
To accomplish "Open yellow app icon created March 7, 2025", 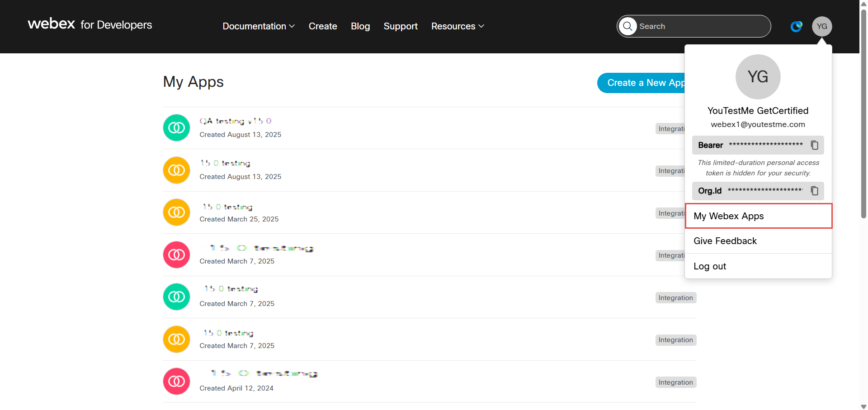I will [x=176, y=339].
